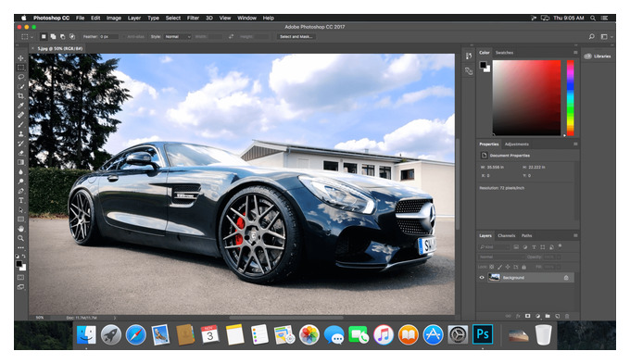Select the Hand tool
Image resolution: width=630 pixels, height=364 pixels.
21,229
